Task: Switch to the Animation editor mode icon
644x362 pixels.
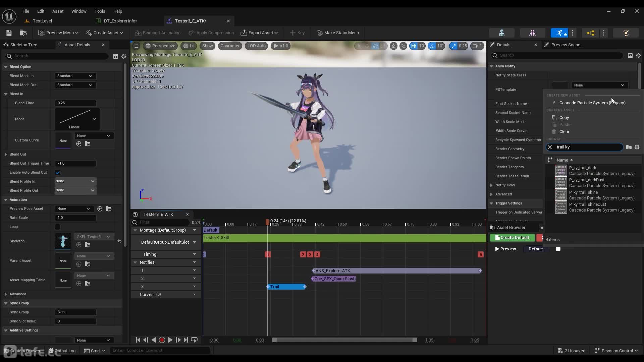Action: [559, 33]
